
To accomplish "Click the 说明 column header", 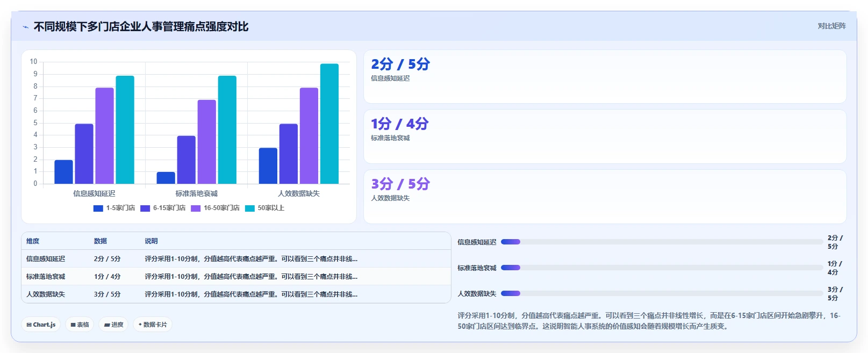I will [151, 241].
